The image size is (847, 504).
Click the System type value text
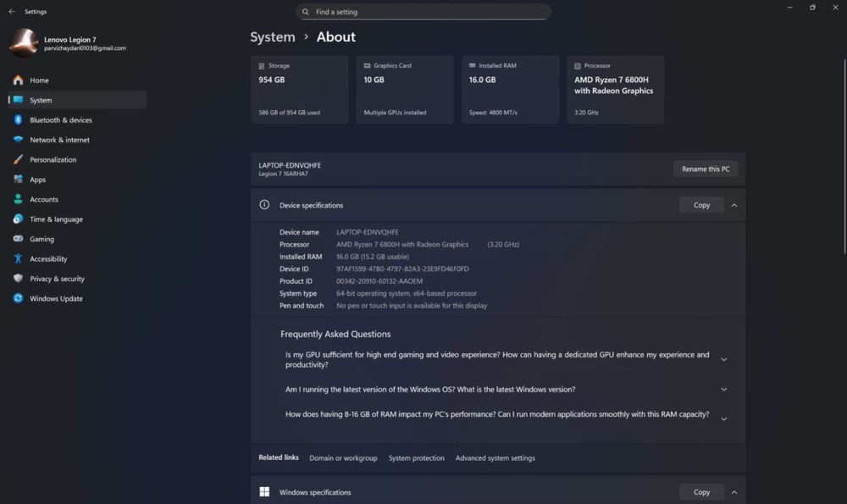click(x=407, y=293)
